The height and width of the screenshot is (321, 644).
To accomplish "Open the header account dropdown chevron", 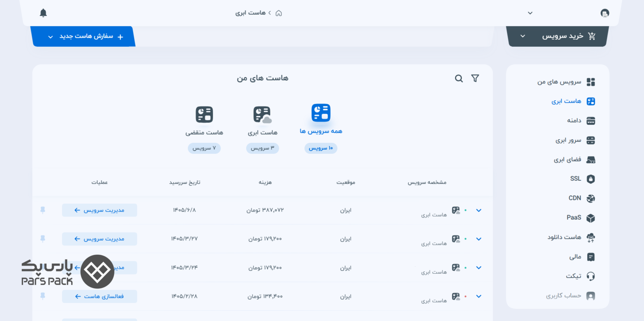I will (x=530, y=13).
